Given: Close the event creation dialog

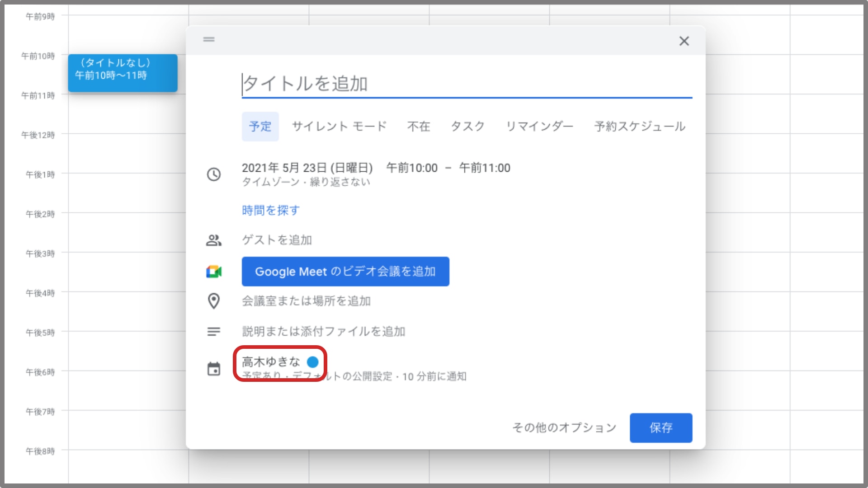Looking at the screenshot, I should coord(684,41).
